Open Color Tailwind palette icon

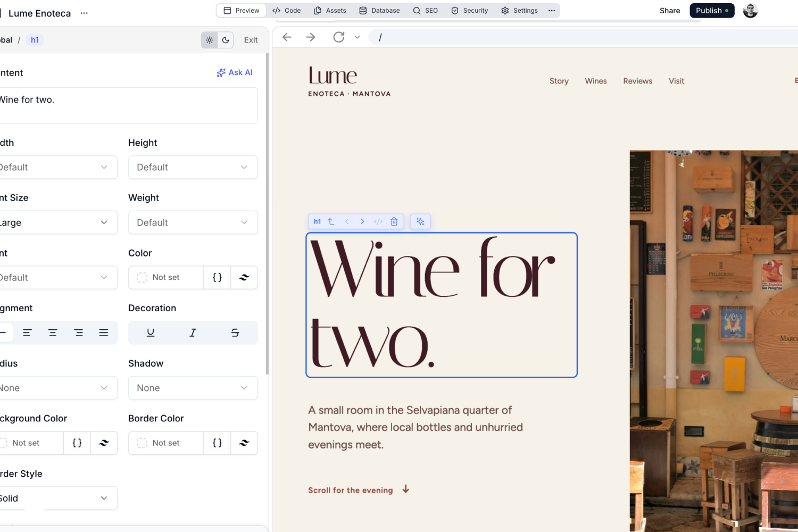[x=244, y=278]
